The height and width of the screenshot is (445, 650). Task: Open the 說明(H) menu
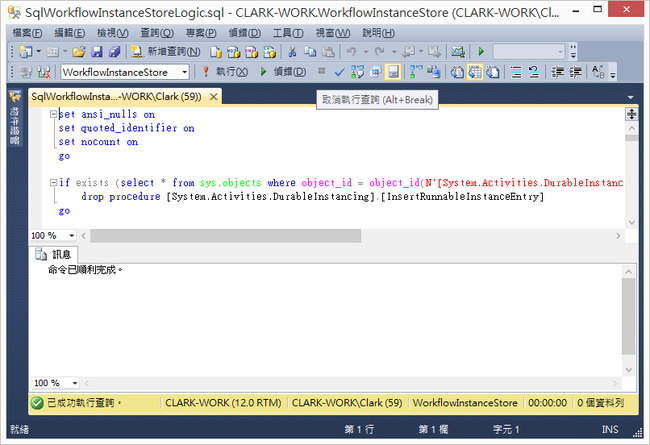(378, 33)
